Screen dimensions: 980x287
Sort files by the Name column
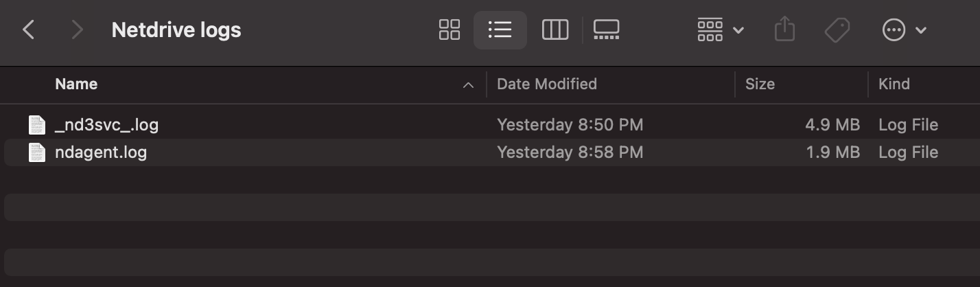(76, 84)
